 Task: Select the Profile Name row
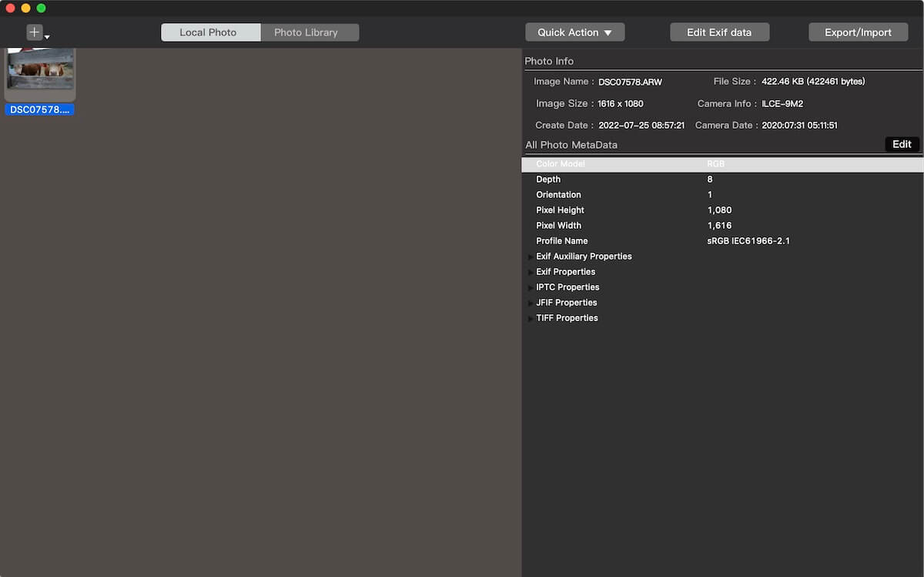tap(722, 241)
